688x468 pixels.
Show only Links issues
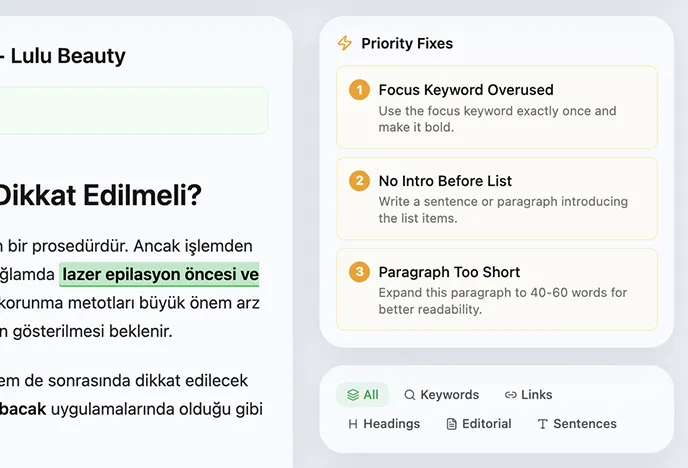click(x=528, y=395)
